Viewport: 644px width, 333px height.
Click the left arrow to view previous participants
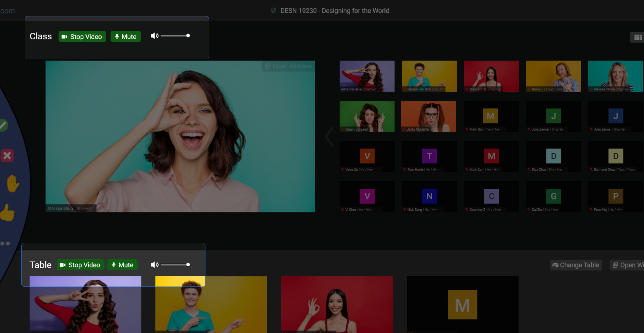pyautogui.click(x=328, y=136)
